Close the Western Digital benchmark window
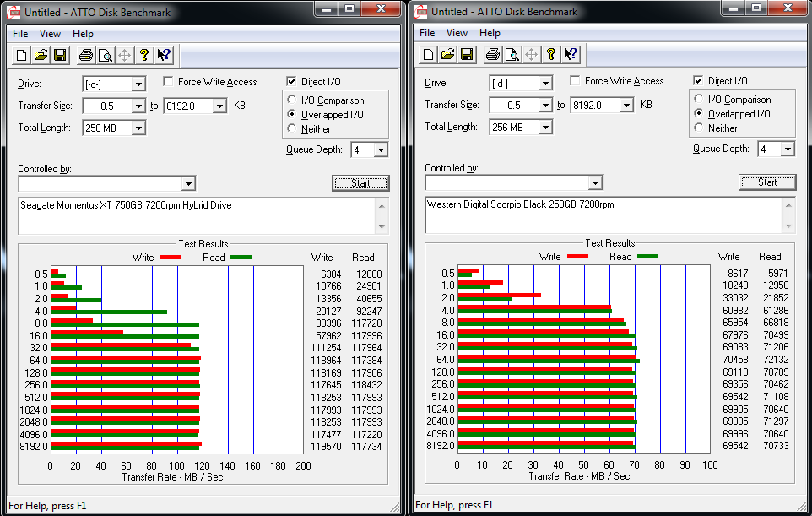This screenshot has width=812, height=516. [788, 8]
